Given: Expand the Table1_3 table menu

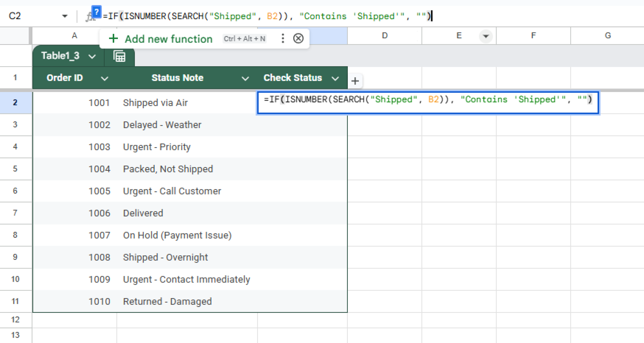Looking at the screenshot, I should coord(92,57).
